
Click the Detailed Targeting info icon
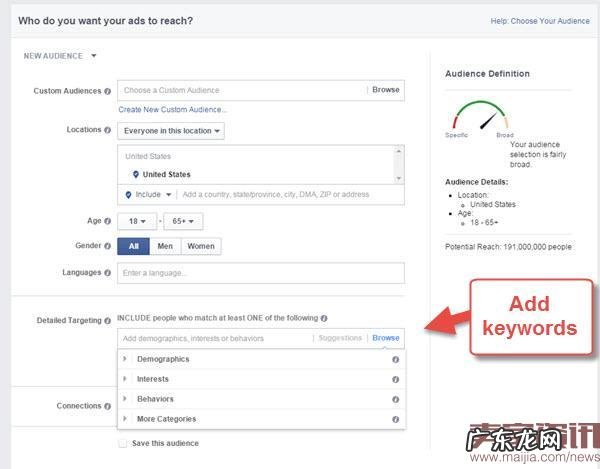click(108, 321)
